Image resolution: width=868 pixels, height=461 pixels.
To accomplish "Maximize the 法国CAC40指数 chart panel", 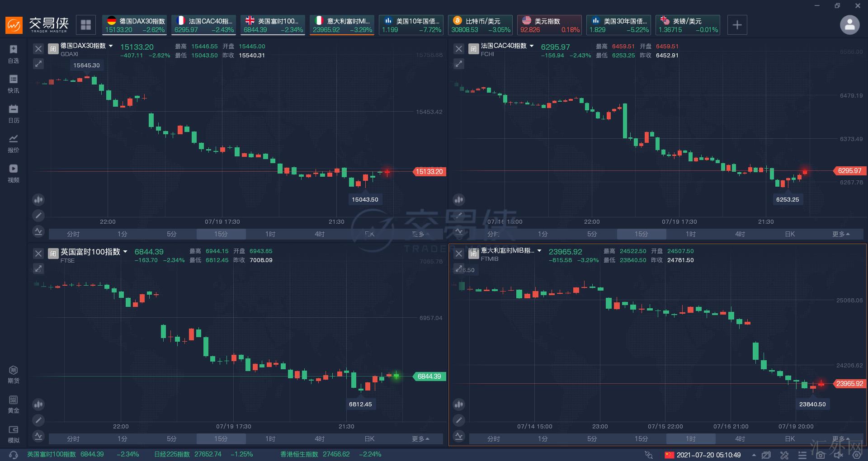I will pyautogui.click(x=459, y=64).
